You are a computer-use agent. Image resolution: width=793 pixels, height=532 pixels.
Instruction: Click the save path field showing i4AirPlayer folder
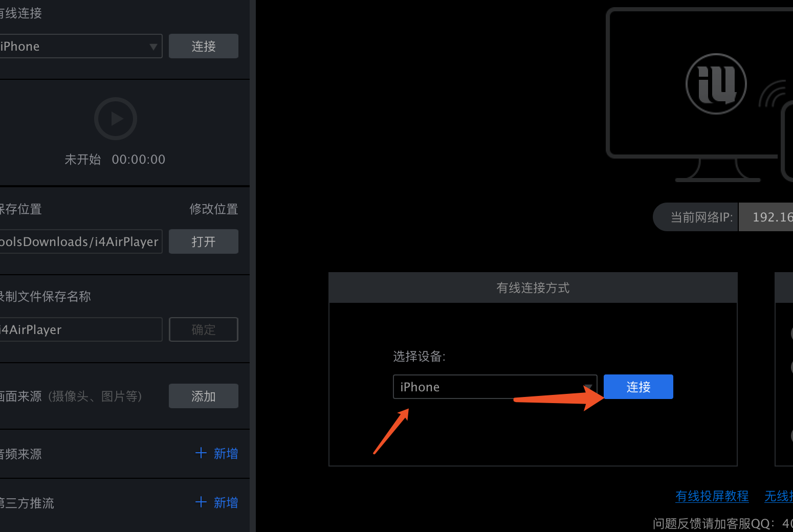point(81,241)
